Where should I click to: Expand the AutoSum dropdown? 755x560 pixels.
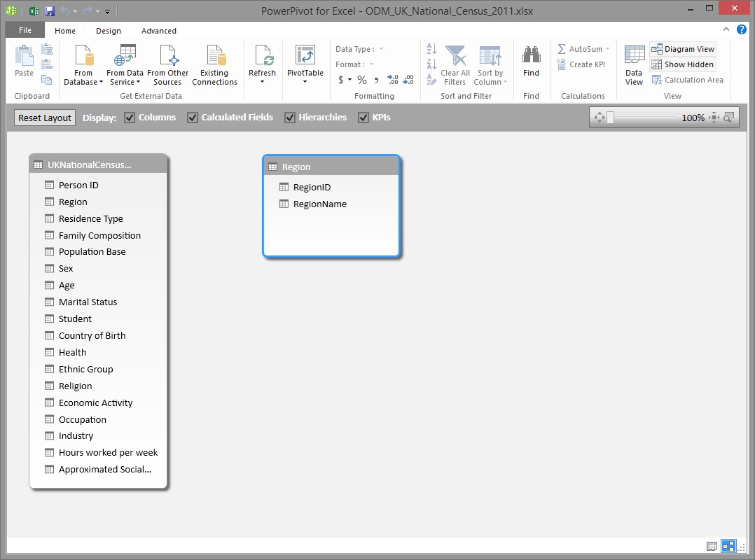pos(608,49)
